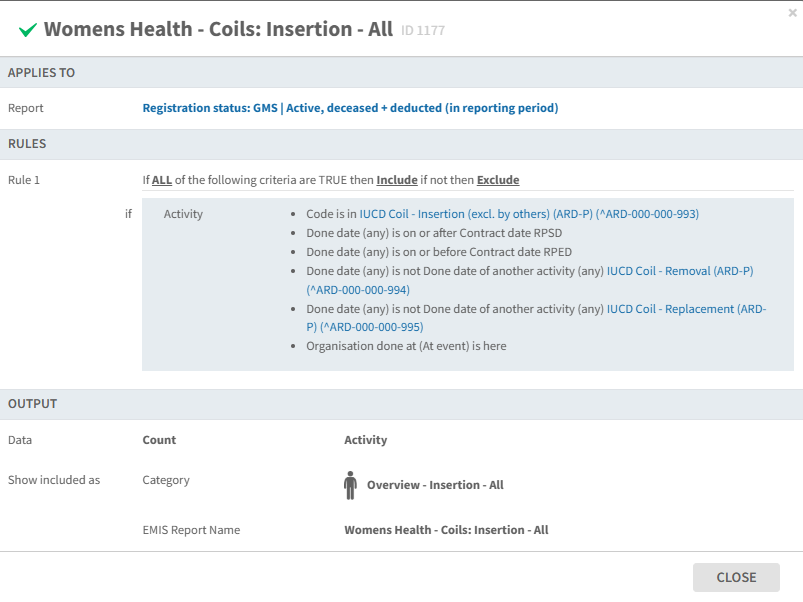Open IUCD Coil - Removal activity link
Viewport: 803px width, 602px height.
coord(680,271)
